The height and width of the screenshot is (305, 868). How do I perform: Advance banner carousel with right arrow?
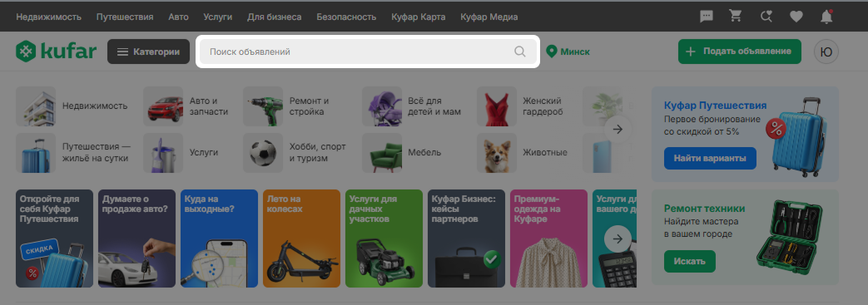click(x=618, y=239)
